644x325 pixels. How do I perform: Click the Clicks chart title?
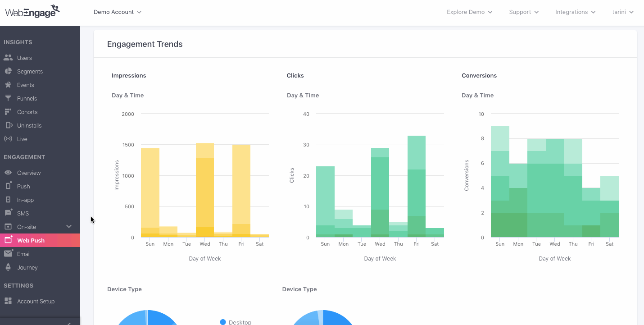point(295,75)
